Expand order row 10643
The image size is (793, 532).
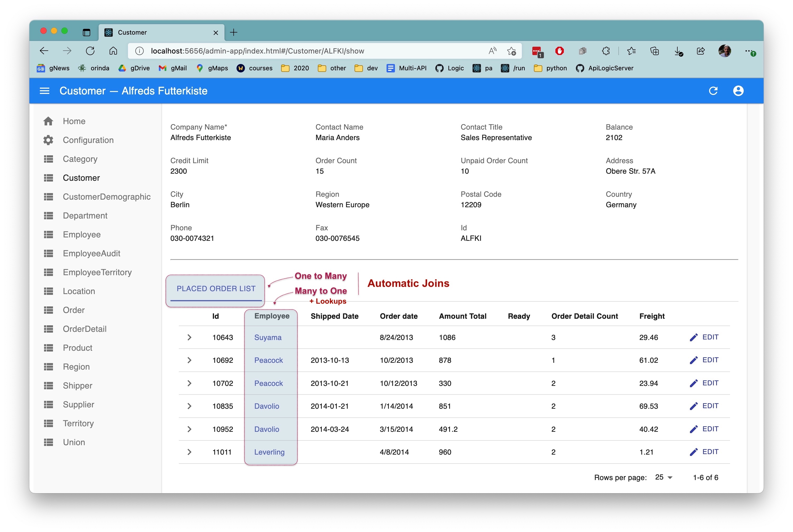tap(189, 337)
